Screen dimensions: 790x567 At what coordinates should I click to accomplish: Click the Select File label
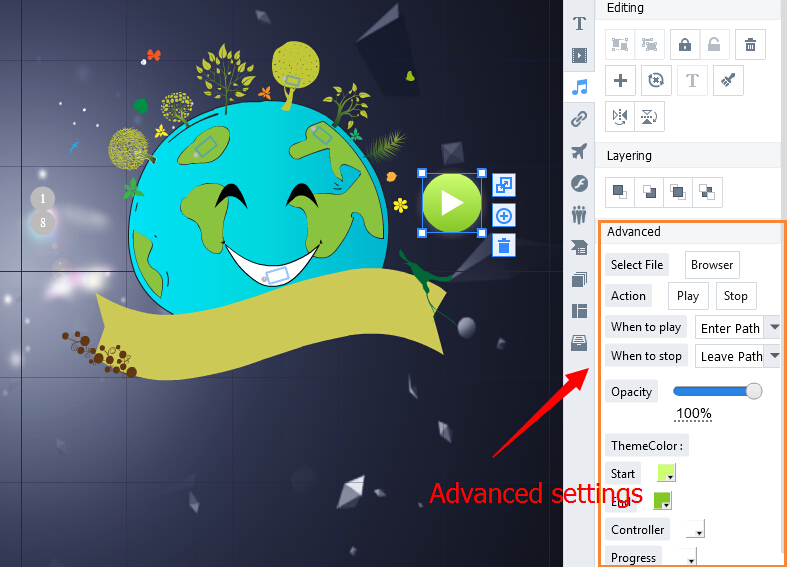point(637,265)
